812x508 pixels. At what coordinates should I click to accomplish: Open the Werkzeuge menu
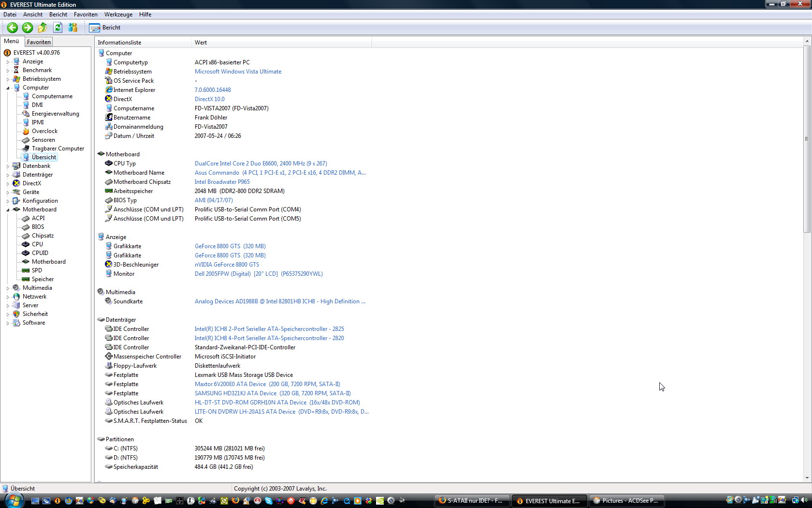118,15
